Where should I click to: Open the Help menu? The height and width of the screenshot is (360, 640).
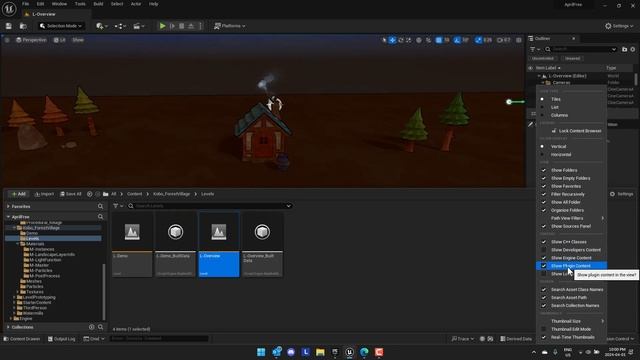[153, 4]
